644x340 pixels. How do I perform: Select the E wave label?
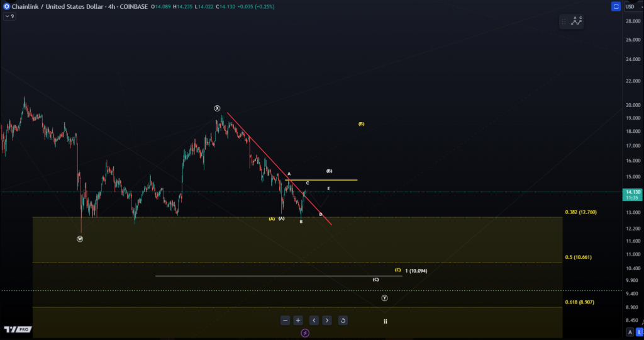328,189
